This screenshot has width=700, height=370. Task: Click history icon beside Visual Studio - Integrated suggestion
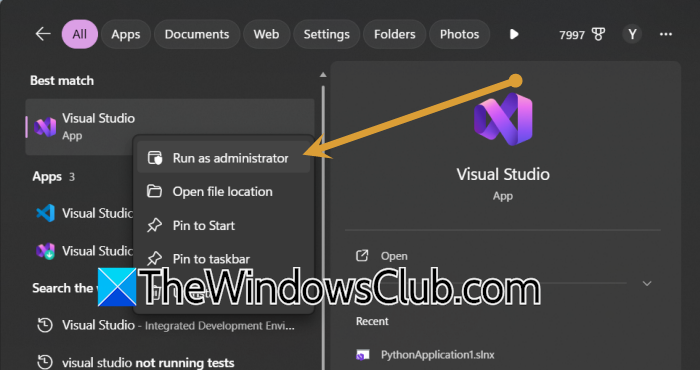coord(45,325)
